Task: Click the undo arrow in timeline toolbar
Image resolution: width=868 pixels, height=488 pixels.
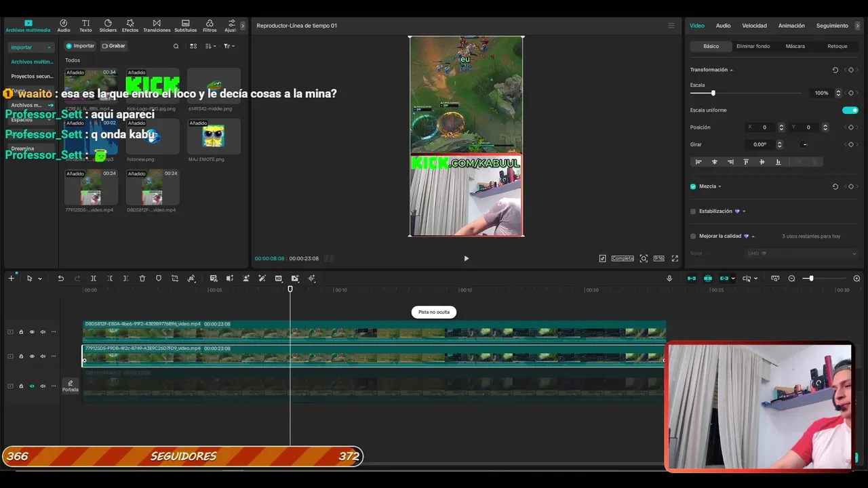Action: [x=60, y=279]
